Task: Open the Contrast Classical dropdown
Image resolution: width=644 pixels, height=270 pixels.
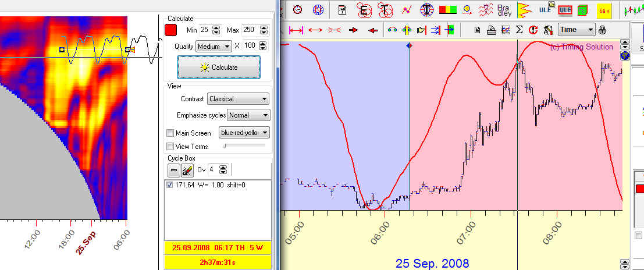Action: (x=238, y=99)
